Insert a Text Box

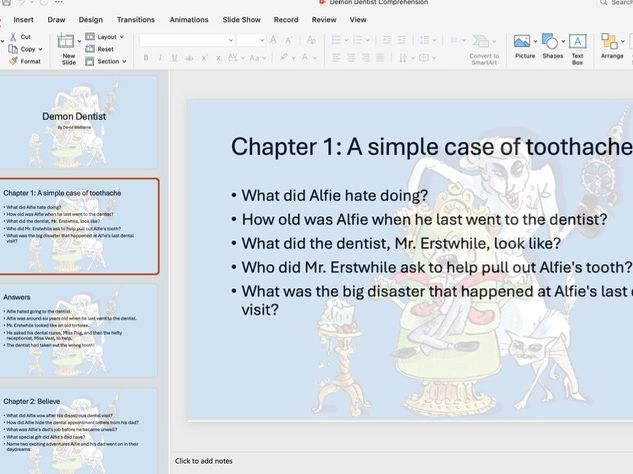578,49
